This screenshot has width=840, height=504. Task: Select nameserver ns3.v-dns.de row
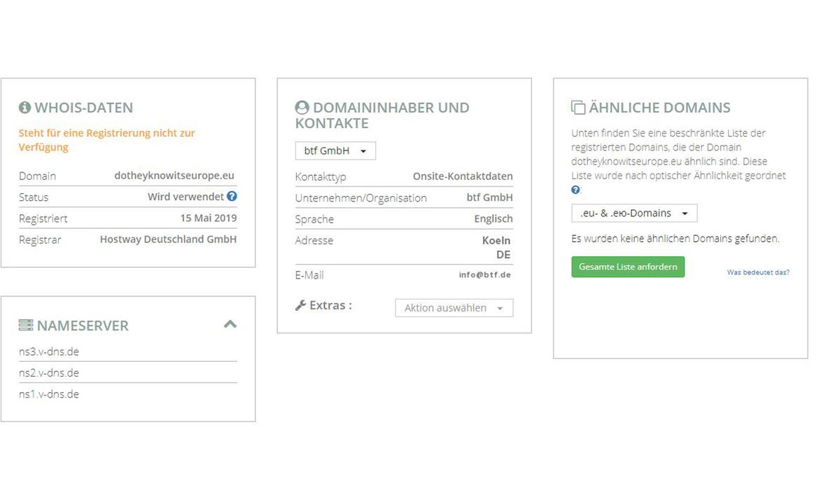pos(128,351)
